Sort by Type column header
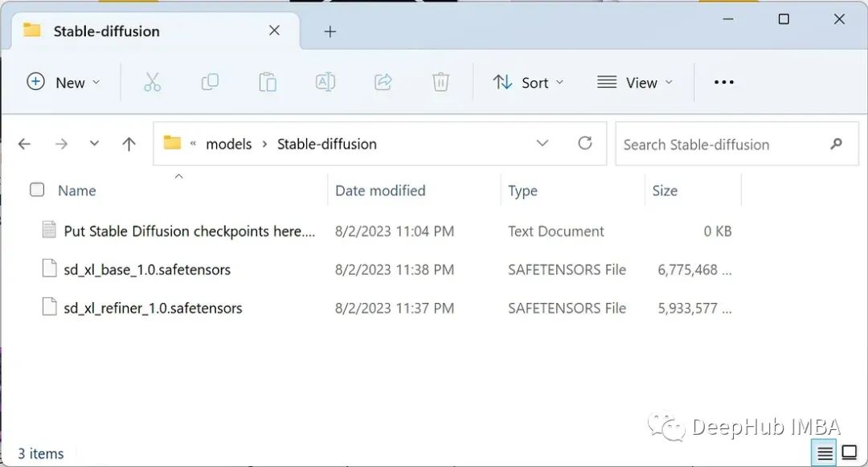This screenshot has width=868, height=467. [522, 190]
